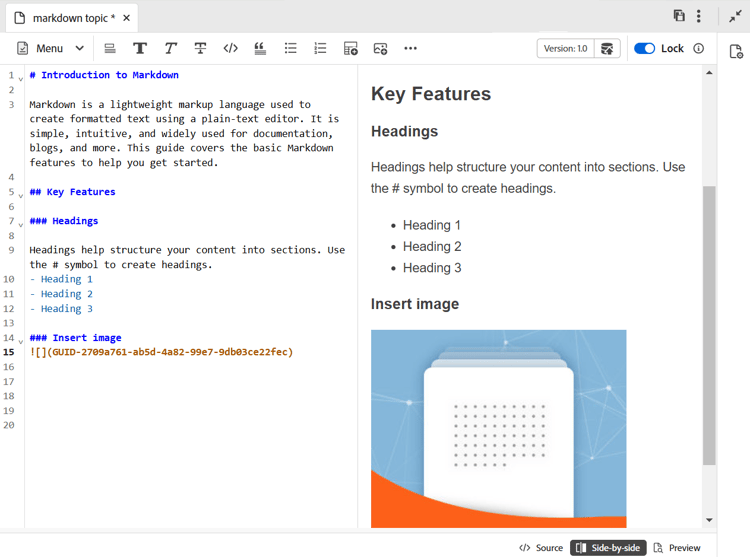Screen dimensions: 750x557
Task: Open the Lock info icon
Action: (698, 48)
